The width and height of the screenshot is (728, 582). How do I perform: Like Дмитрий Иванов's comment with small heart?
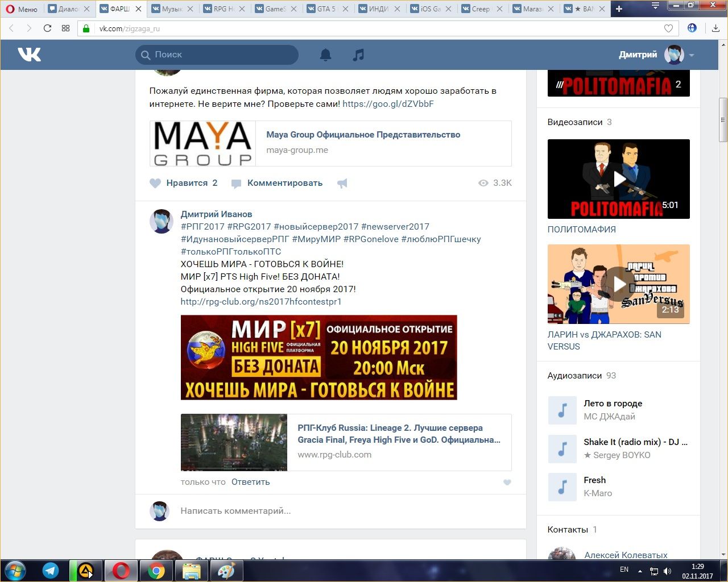(x=507, y=483)
